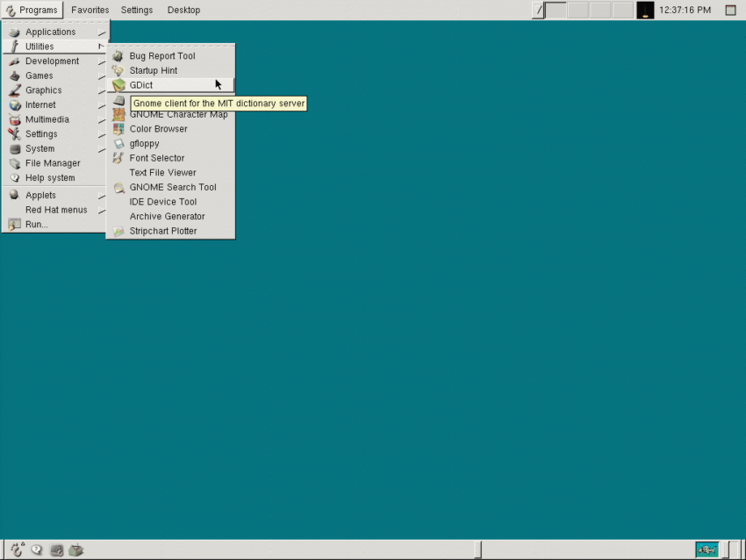Image resolution: width=746 pixels, height=560 pixels.
Task: Choose Archive Generator
Action: [x=171, y=217]
